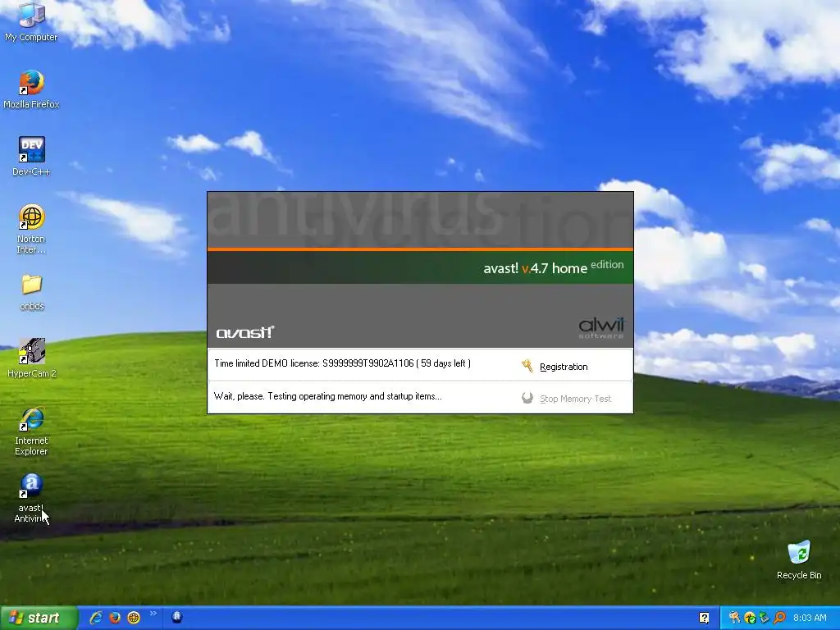Click the DEMO license key text
This screenshot has height=630, width=840.
pos(342,363)
